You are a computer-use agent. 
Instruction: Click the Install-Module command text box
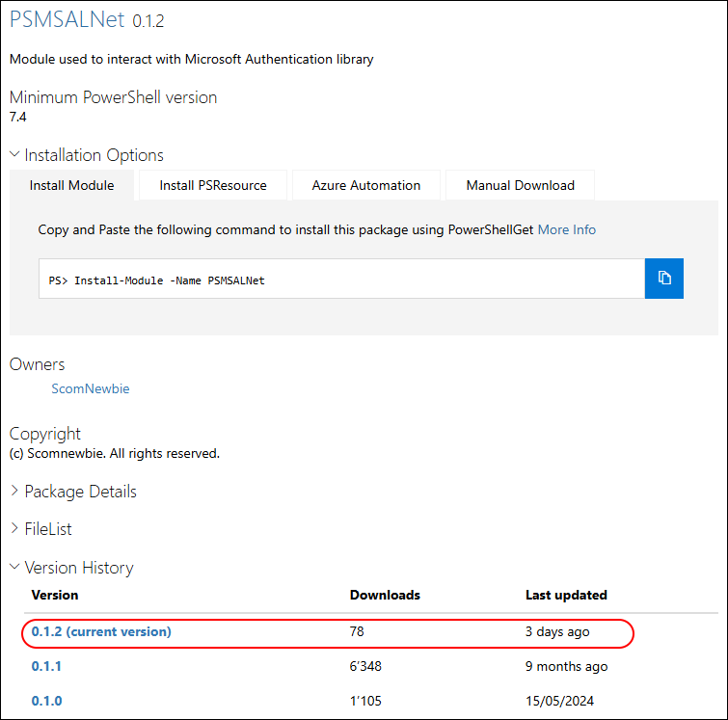[x=341, y=279]
